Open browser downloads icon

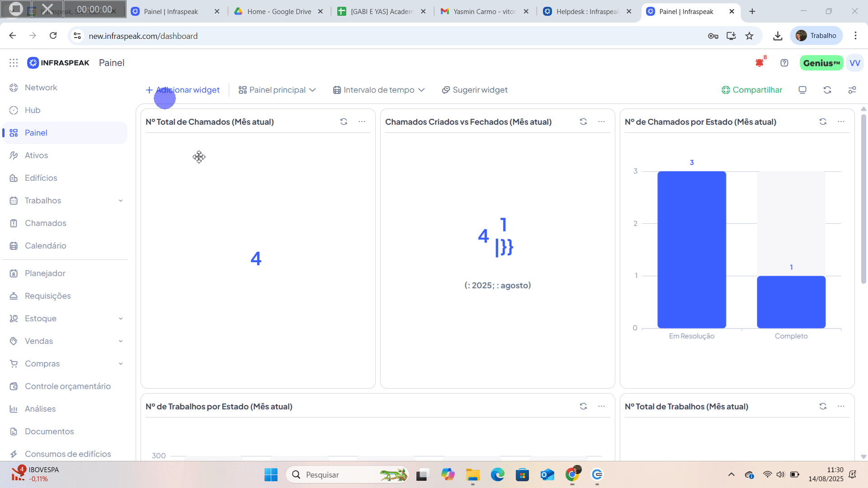(x=778, y=36)
